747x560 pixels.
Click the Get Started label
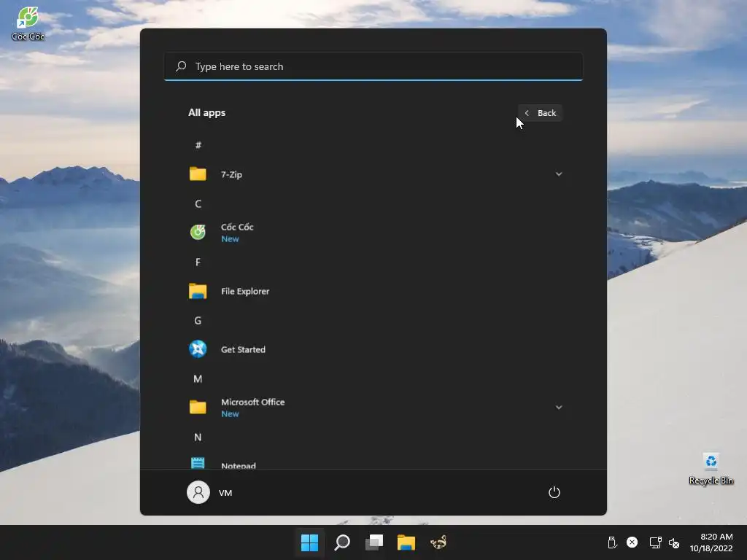pyautogui.click(x=243, y=349)
